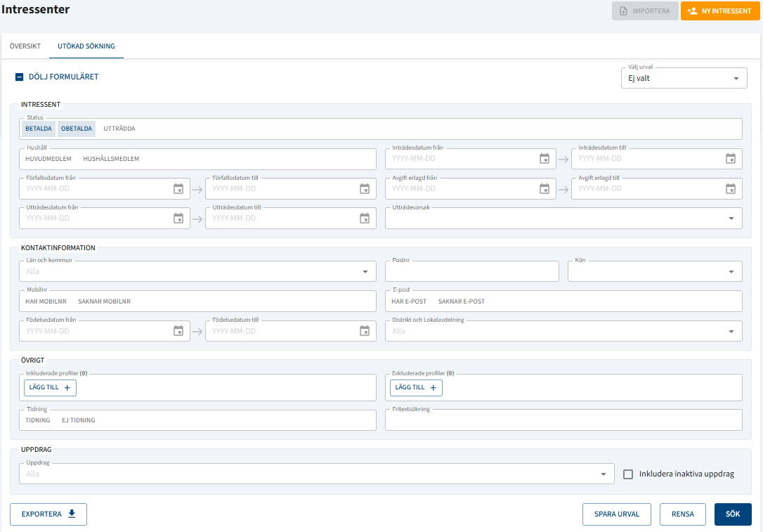
Task: Click the file icon in Importera button
Action: [x=623, y=11]
